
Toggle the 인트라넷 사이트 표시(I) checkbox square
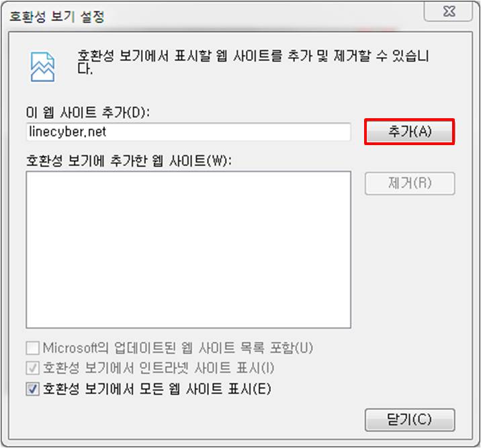coord(32,368)
